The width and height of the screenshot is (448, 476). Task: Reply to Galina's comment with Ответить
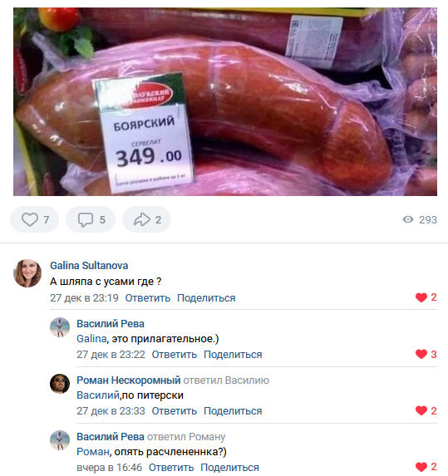[x=148, y=298]
